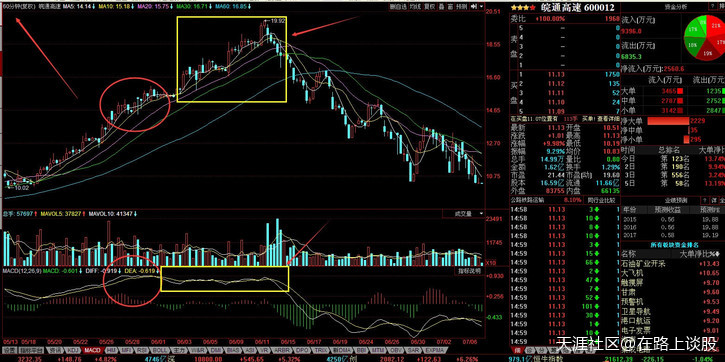Click the 所有板块资金排名 heading link
This screenshot has height=362, width=725.
pos(676,245)
